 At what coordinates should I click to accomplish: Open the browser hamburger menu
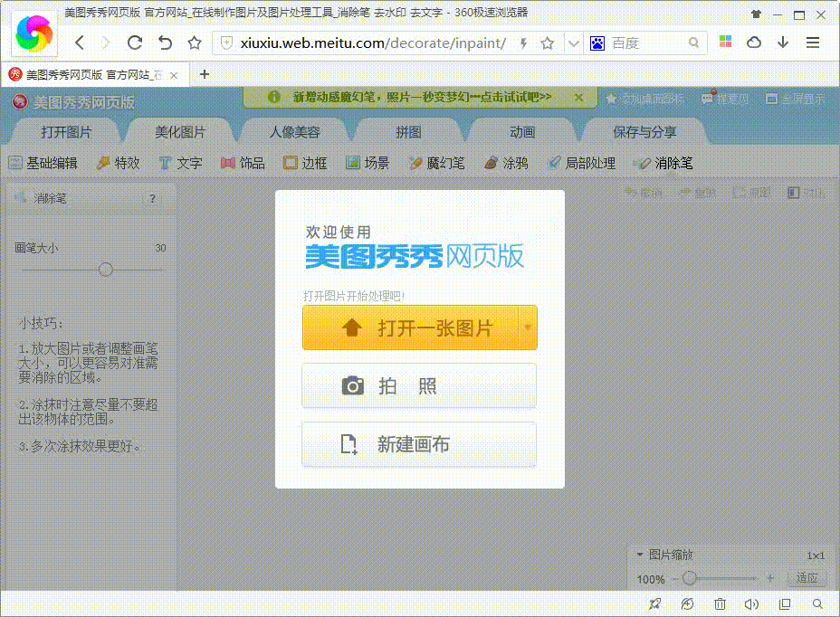pos(813,43)
